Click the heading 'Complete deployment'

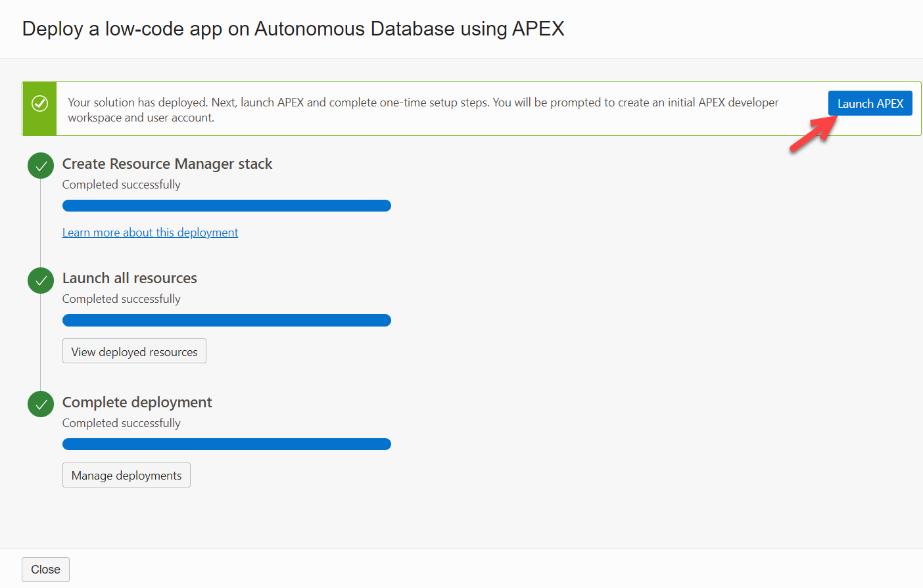(137, 402)
